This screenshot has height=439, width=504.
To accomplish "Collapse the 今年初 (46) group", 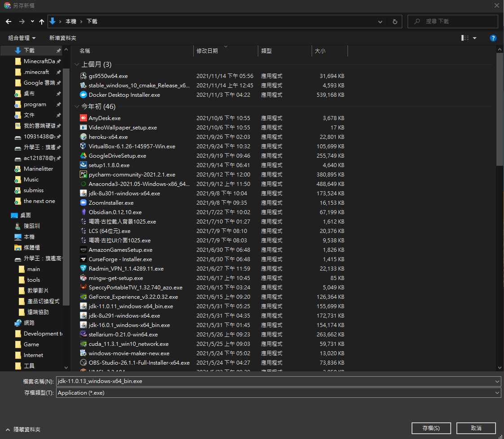I will (77, 106).
